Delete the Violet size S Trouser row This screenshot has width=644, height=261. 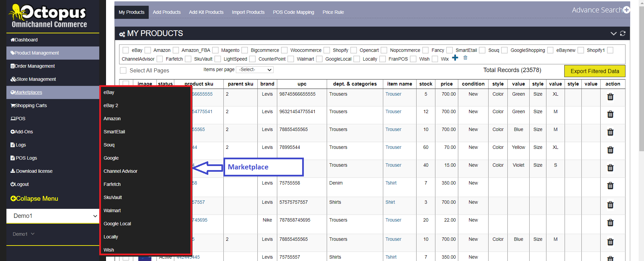610,168
